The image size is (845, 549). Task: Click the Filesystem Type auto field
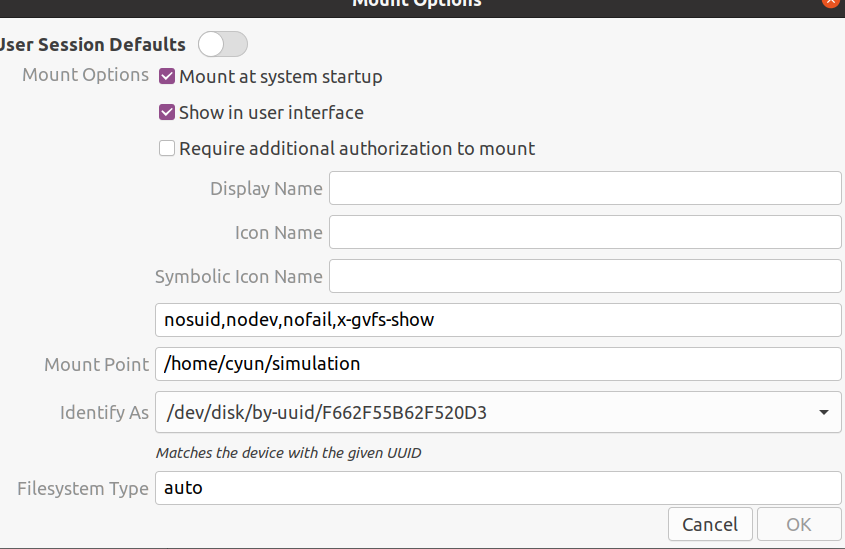(x=498, y=488)
